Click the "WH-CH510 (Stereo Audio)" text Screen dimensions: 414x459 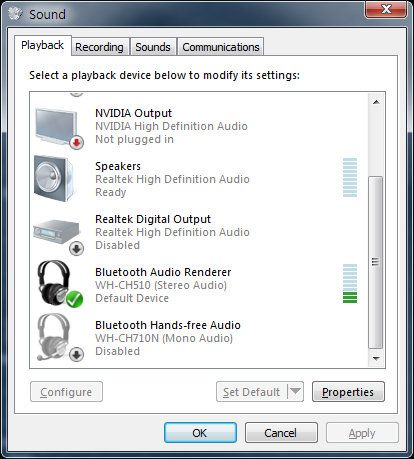click(161, 285)
